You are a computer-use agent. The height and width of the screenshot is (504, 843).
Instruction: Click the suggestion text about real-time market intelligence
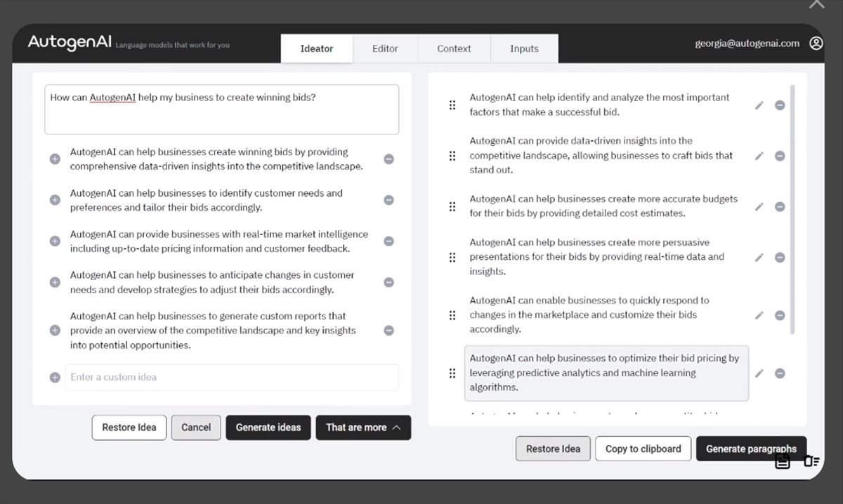(x=219, y=241)
